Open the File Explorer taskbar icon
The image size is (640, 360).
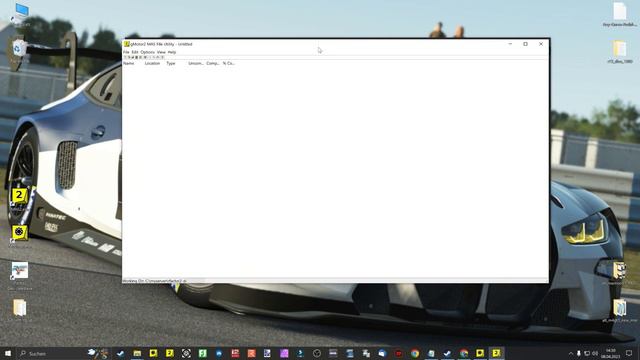(x=137, y=353)
